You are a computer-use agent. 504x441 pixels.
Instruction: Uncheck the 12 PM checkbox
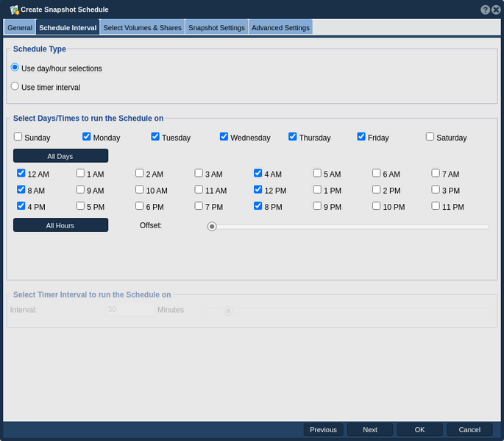[258, 189]
